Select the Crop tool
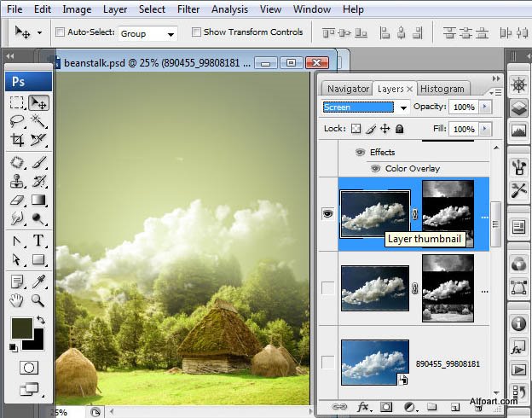The image size is (532, 418). pyautogui.click(x=17, y=140)
